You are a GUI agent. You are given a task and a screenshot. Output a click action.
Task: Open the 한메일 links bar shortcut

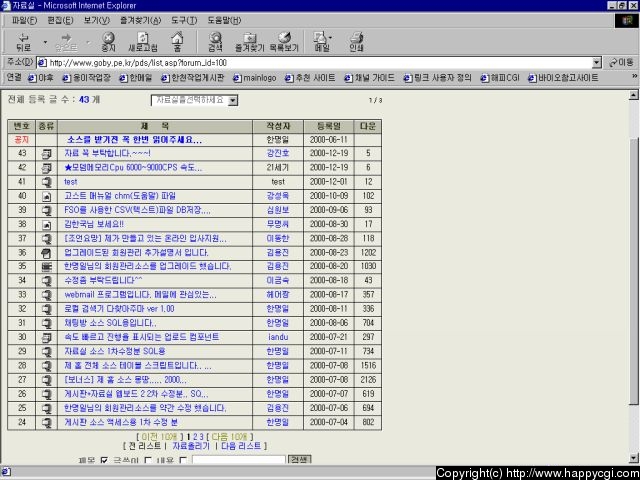[x=136, y=78]
